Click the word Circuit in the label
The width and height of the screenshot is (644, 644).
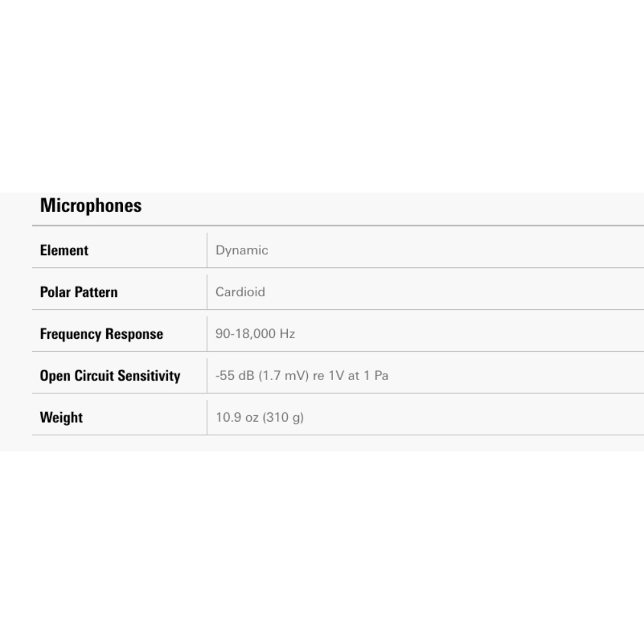[x=94, y=375]
